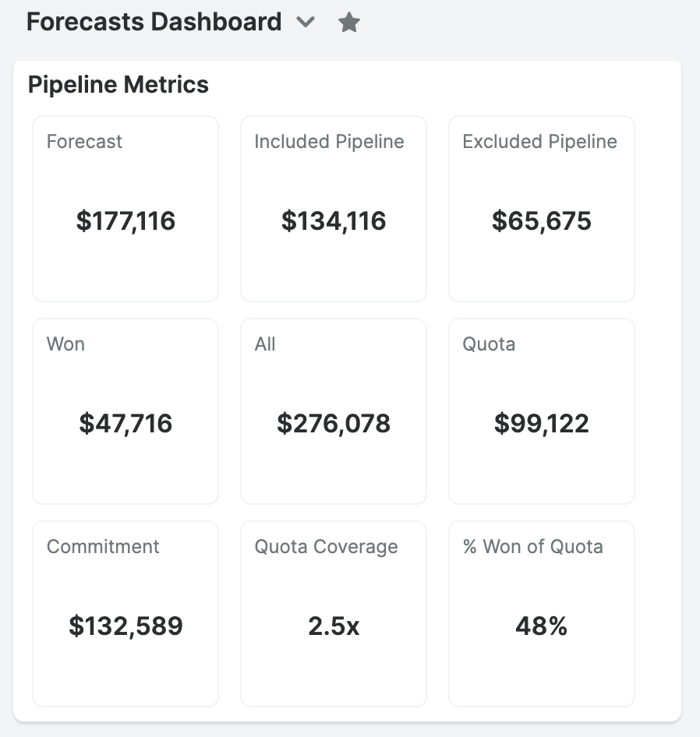Image resolution: width=700 pixels, height=737 pixels.
Task: Select the Forecast metric card
Action: click(x=125, y=208)
